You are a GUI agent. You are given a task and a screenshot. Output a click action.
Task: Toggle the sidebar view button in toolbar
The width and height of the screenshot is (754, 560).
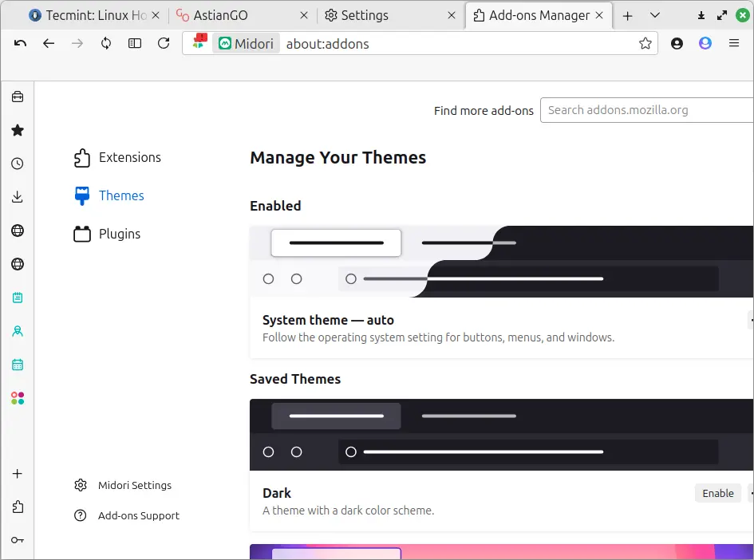coord(135,44)
